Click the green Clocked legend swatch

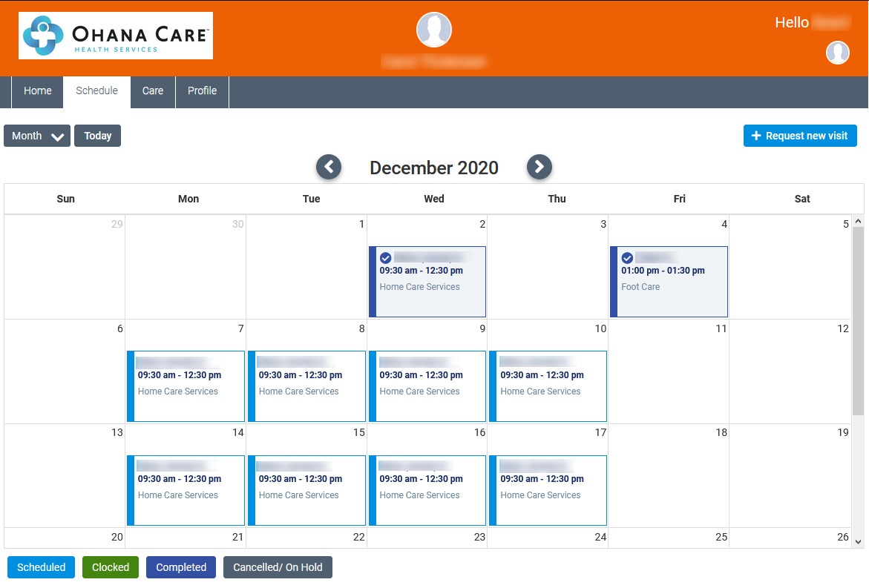click(x=111, y=567)
